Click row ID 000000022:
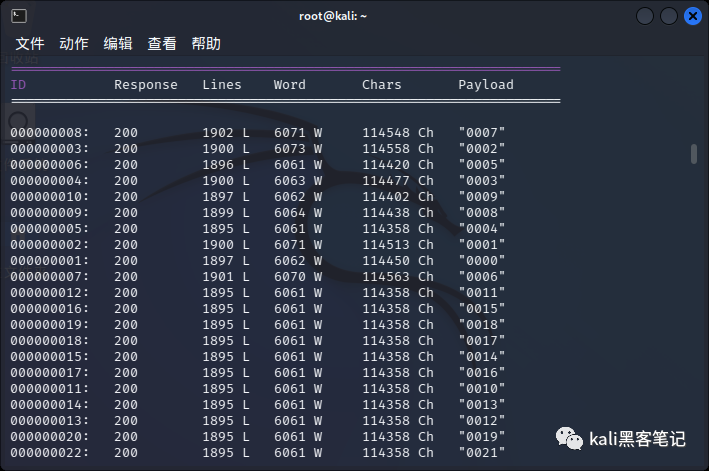 (x=50, y=452)
